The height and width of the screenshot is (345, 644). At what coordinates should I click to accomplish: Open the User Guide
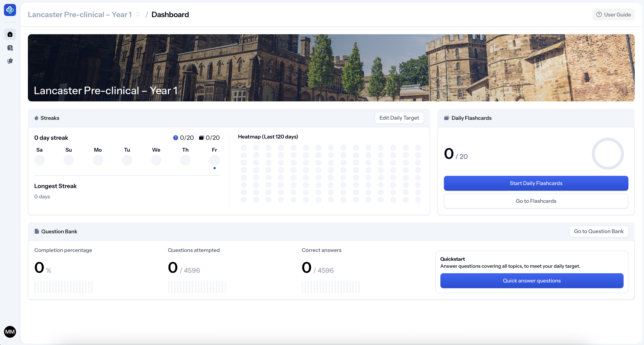click(613, 14)
